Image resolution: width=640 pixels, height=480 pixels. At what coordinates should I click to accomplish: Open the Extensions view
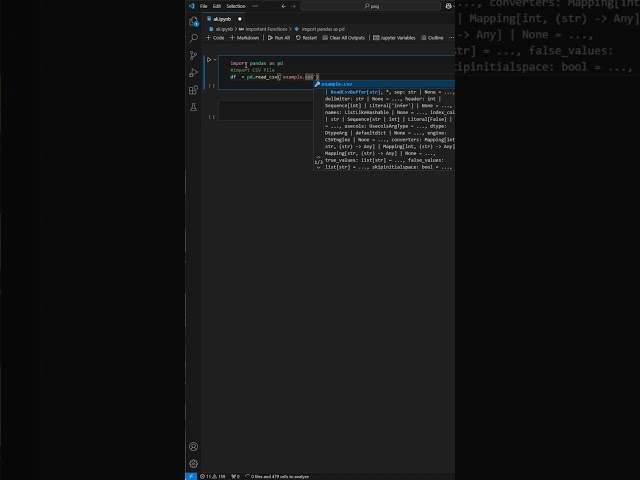193,90
